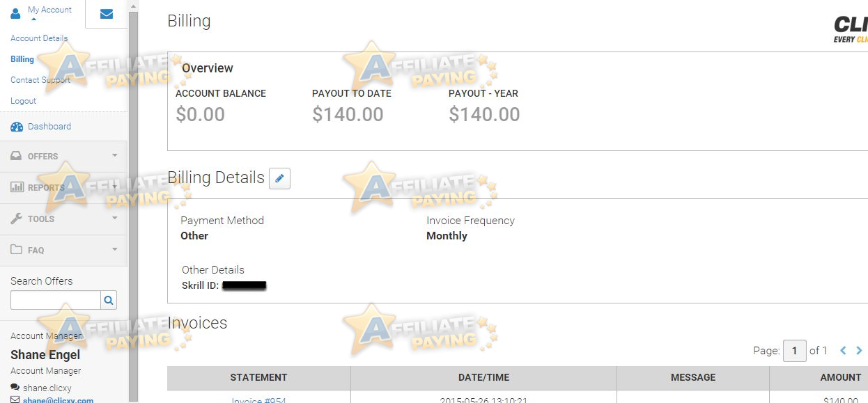Viewport: 868px width, 403px height.
Task: Click the search magnifier icon button
Action: click(109, 300)
